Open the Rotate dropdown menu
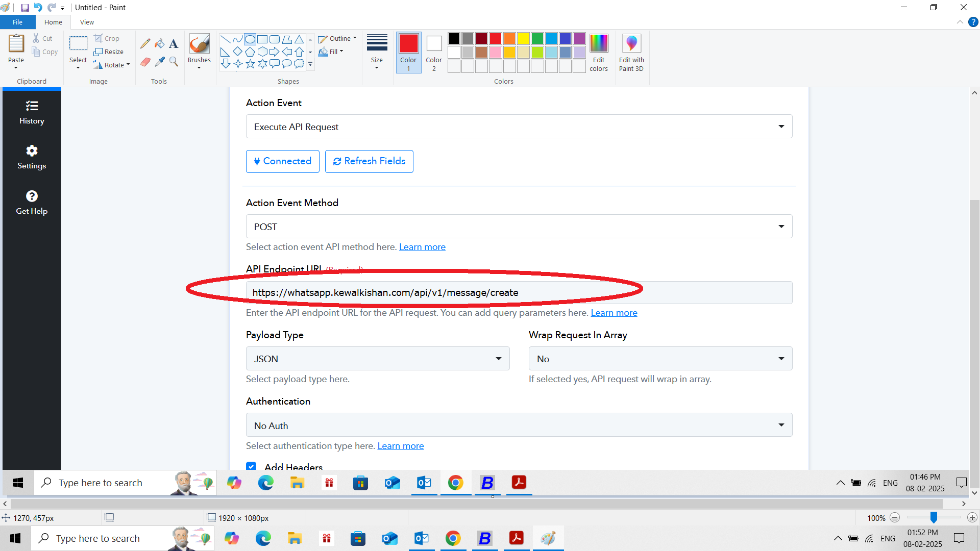This screenshot has height=551, width=980. pyautogui.click(x=112, y=65)
